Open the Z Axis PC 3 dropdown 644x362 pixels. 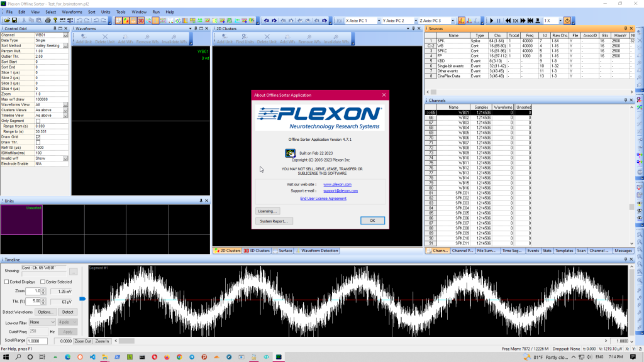point(453,21)
